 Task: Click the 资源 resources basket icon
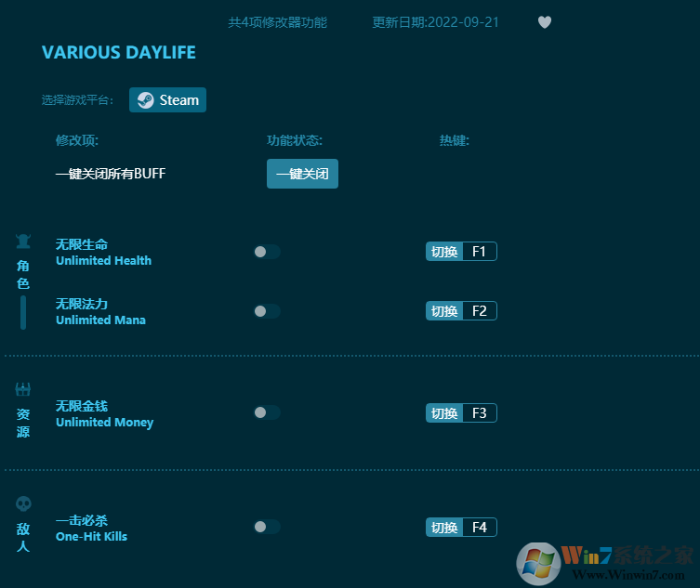pyautogui.click(x=22, y=389)
